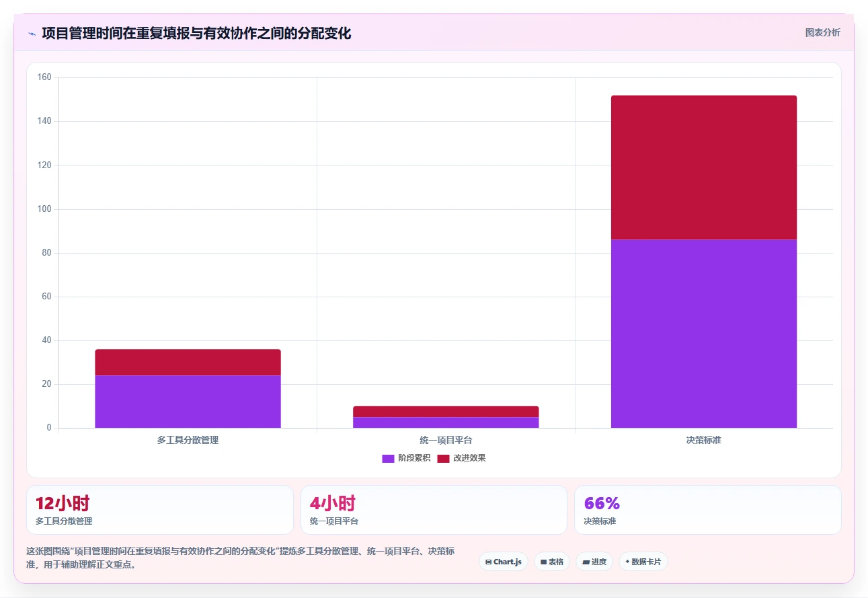
Task: Click the 100 y-axis value
Action: click(x=44, y=209)
